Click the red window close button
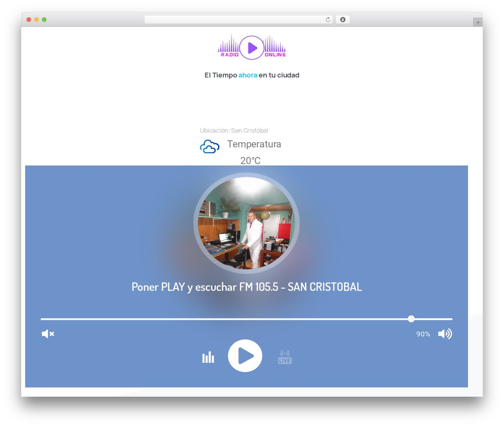The width and height of the screenshot is (504, 427). pos(29,20)
